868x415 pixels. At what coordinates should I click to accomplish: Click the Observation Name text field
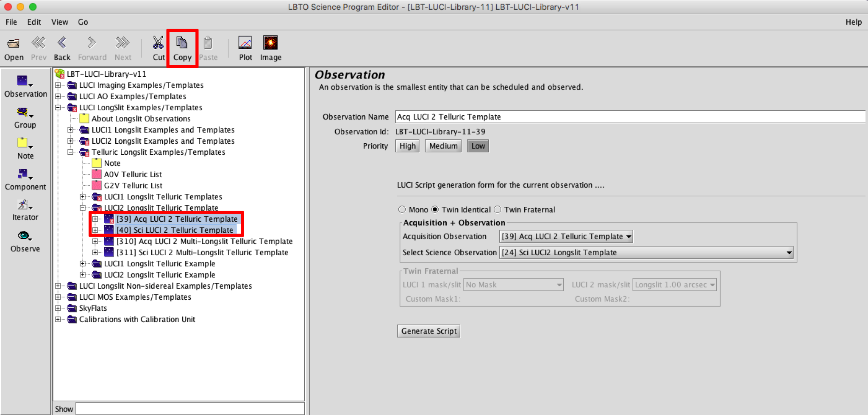point(630,117)
